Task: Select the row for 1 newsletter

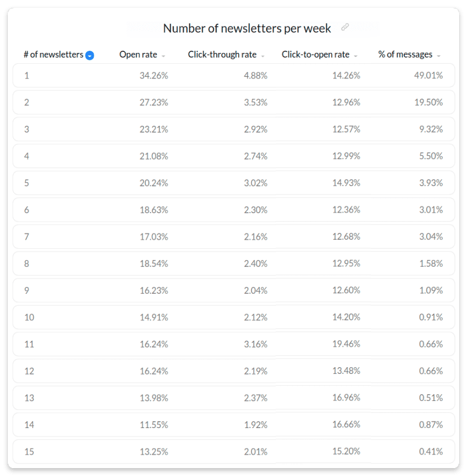Action: [233, 76]
